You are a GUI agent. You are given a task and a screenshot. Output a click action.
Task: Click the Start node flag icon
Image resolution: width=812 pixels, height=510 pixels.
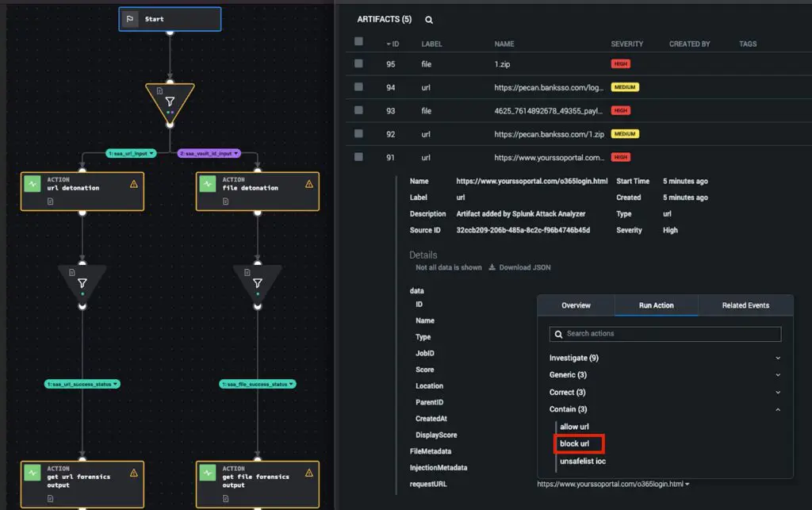pyautogui.click(x=129, y=18)
